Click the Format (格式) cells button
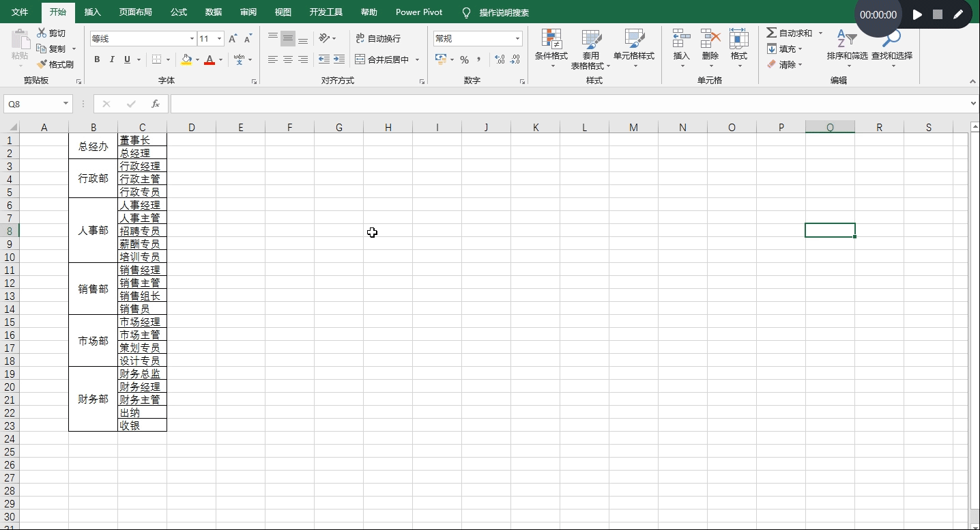 [739, 48]
